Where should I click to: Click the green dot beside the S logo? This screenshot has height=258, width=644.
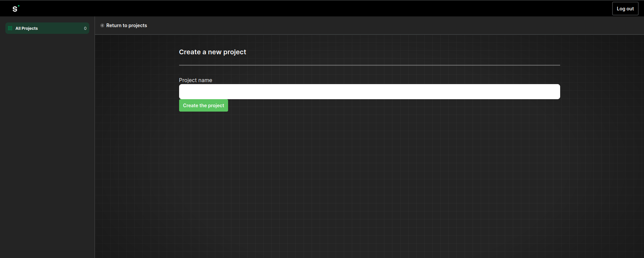pyautogui.click(x=19, y=6)
